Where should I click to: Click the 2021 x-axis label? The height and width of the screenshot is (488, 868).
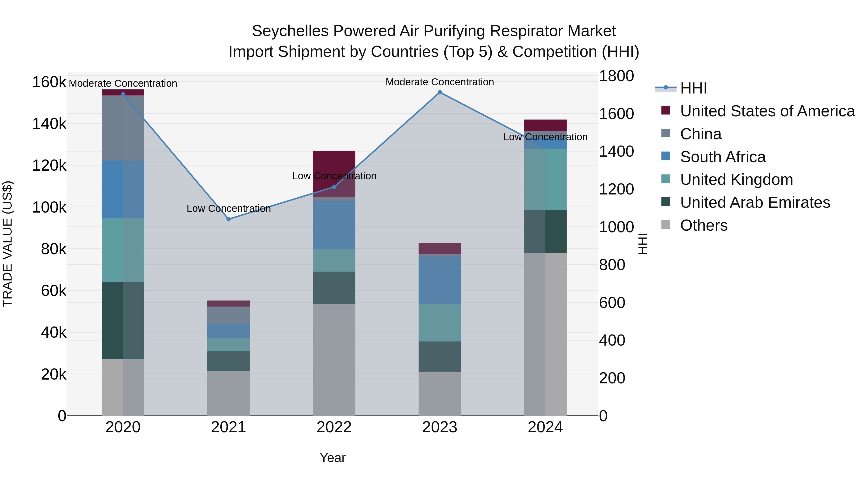click(x=229, y=427)
